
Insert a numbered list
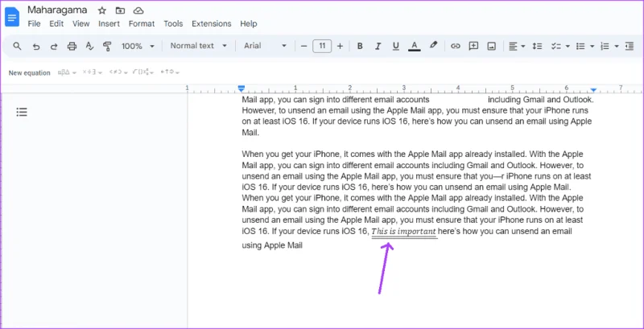point(605,47)
